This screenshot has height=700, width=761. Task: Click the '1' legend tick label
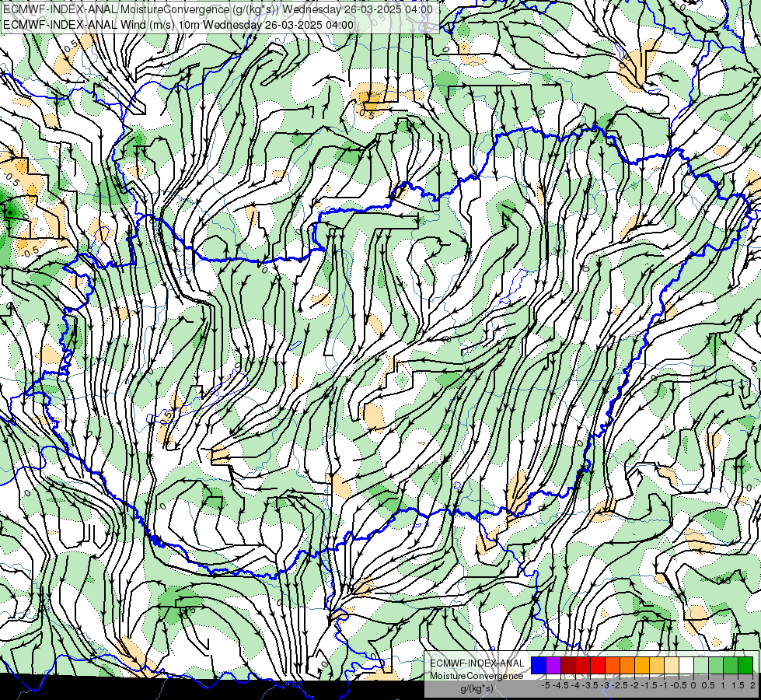click(x=723, y=685)
